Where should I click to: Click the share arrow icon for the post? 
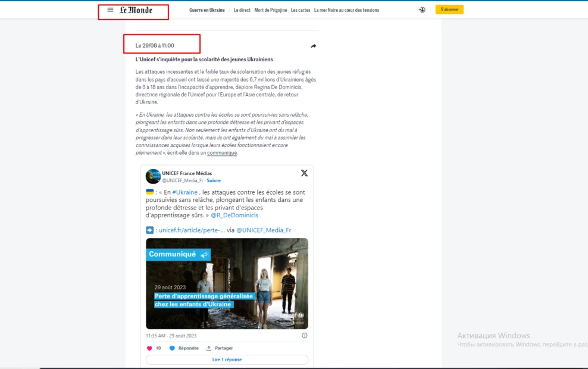(314, 46)
